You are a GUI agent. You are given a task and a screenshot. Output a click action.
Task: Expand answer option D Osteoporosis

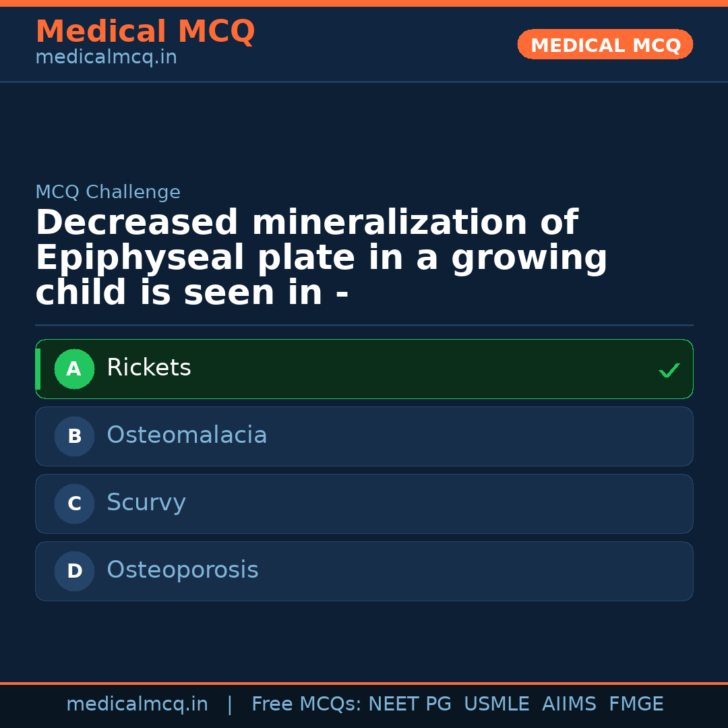pos(364,571)
